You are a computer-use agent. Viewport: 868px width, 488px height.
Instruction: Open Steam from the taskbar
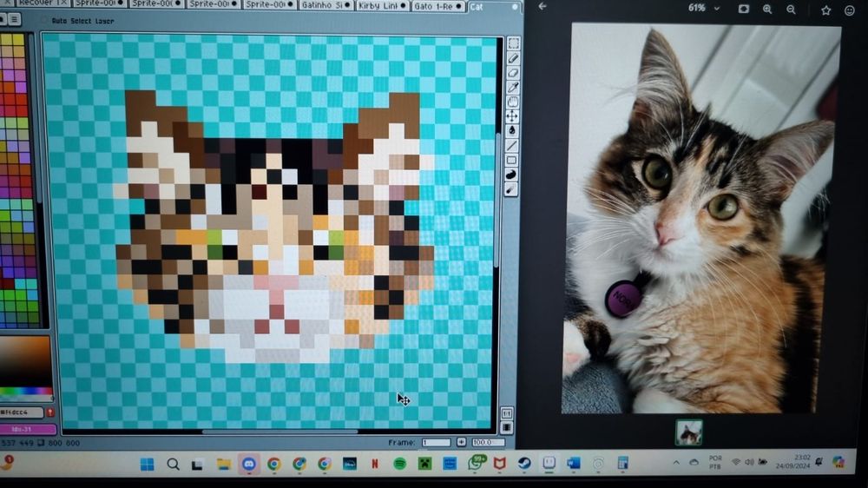(524, 463)
